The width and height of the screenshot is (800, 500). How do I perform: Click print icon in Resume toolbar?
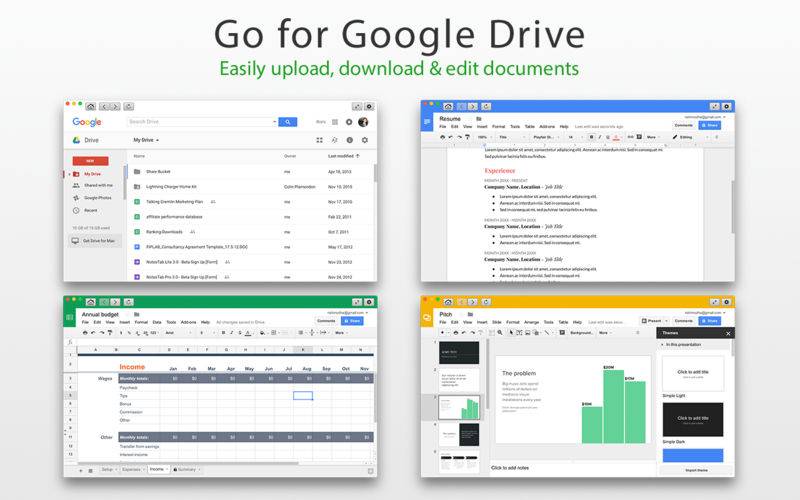click(442, 137)
